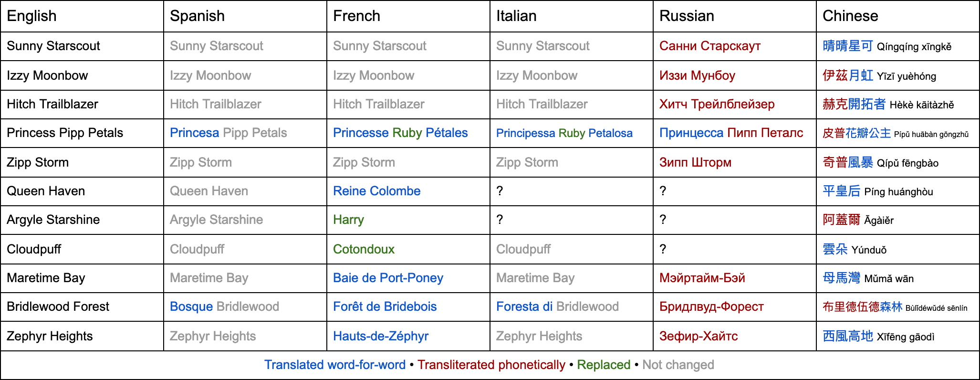Select Spanish Bosque Bridlewood cell

[224, 306]
